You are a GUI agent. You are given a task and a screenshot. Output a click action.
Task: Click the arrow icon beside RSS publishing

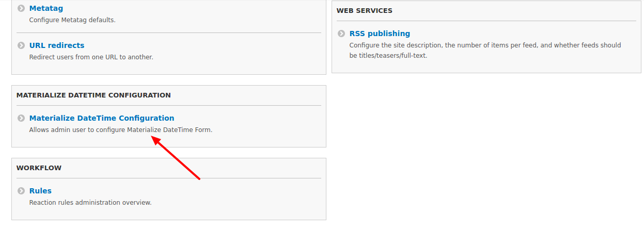(341, 34)
